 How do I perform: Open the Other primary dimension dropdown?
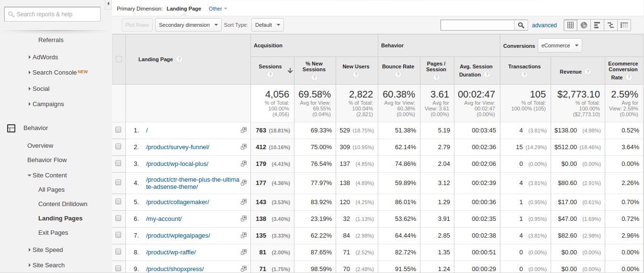(x=218, y=9)
